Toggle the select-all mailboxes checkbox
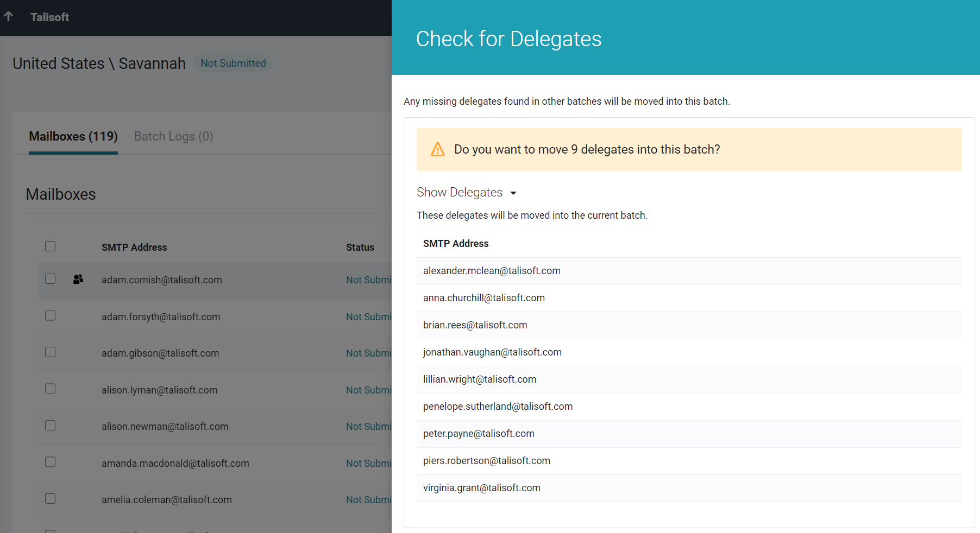Image resolution: width=980 pixels, height=533 pixels. click(x=51, y=246)
